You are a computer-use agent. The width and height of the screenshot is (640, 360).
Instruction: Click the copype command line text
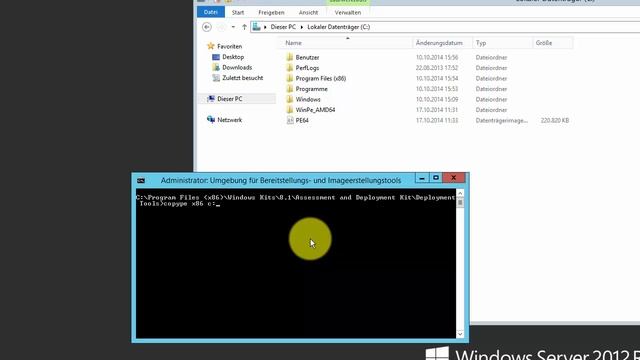[189, 204]
